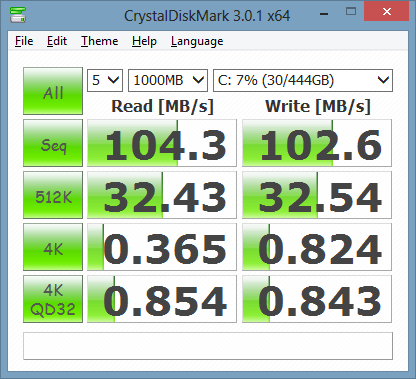Maximize the CrystalDiskMark window
416x379 pixels.
[x=351, y=12]
